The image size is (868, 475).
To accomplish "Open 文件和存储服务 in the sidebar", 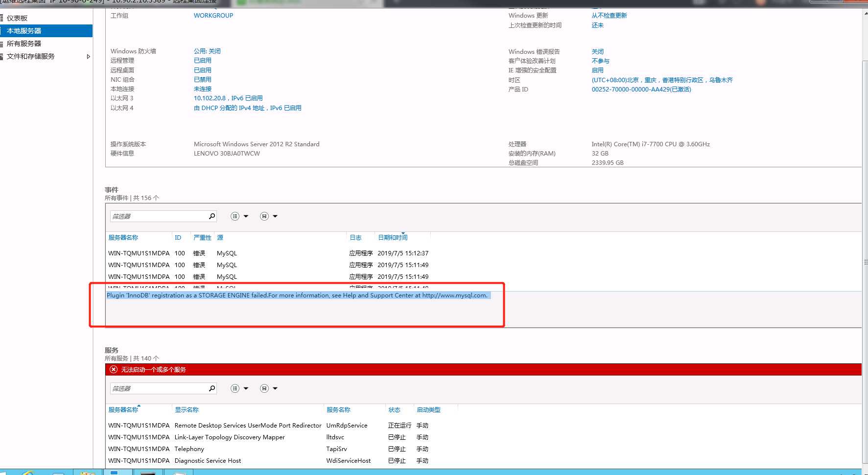I will (x=31, y=56).
